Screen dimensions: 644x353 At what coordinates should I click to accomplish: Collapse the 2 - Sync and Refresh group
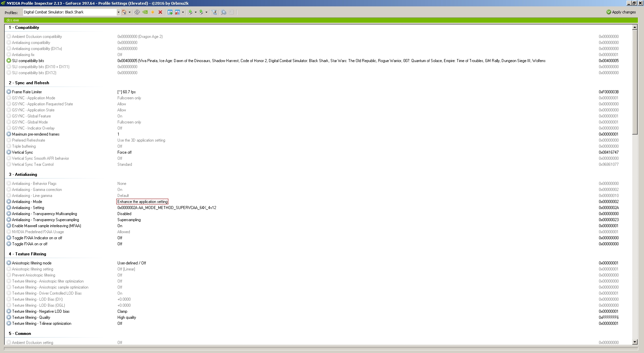pyautogui.click(x=29, y=83)
